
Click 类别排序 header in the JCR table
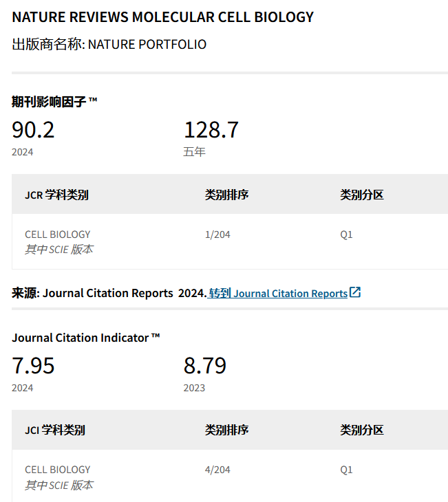coord(226,195)
